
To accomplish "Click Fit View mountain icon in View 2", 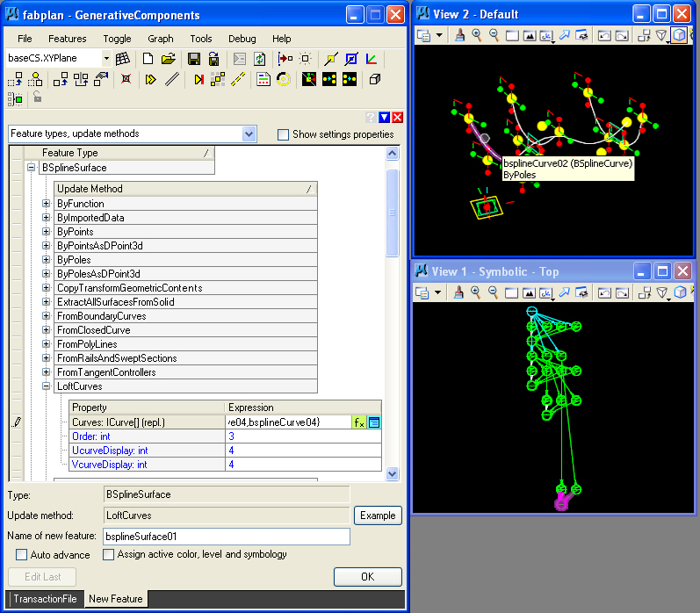I will (x=530, y=36).
